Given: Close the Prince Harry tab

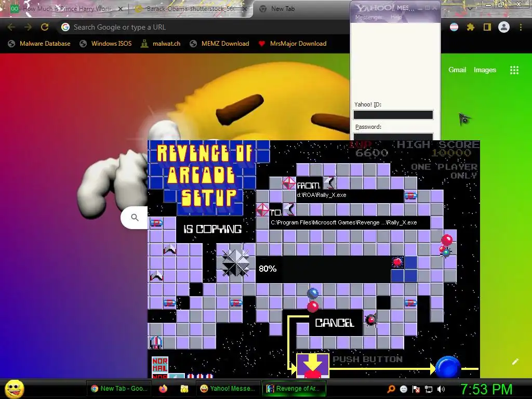Looking at the screenshot, I should 121,9.
